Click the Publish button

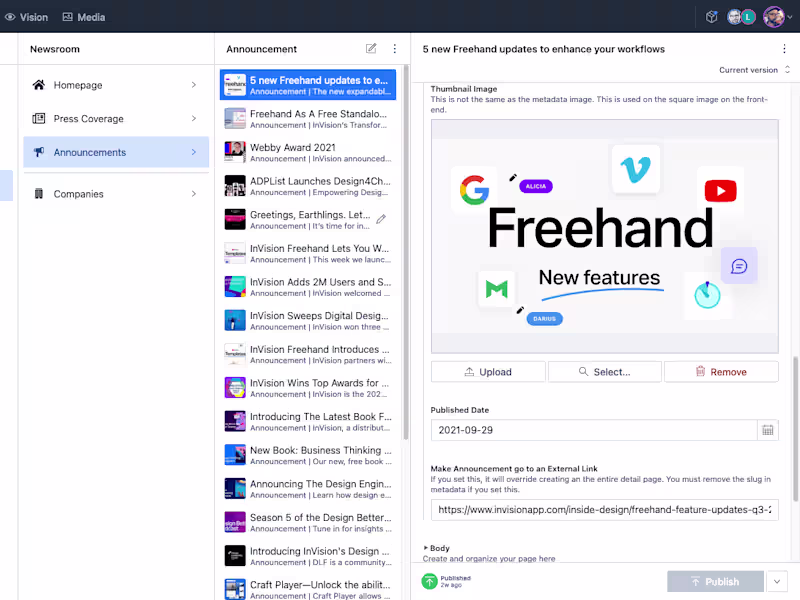point(715,582)
